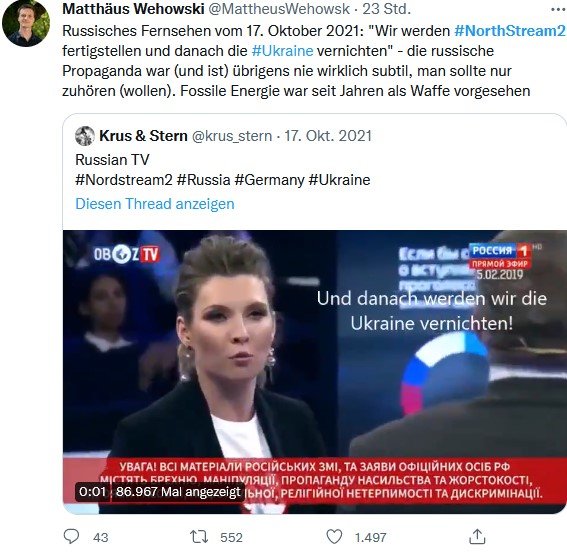Open the '23 Std.' timestamp
Screen dimensions: 567x555
[x=387, y=9]
